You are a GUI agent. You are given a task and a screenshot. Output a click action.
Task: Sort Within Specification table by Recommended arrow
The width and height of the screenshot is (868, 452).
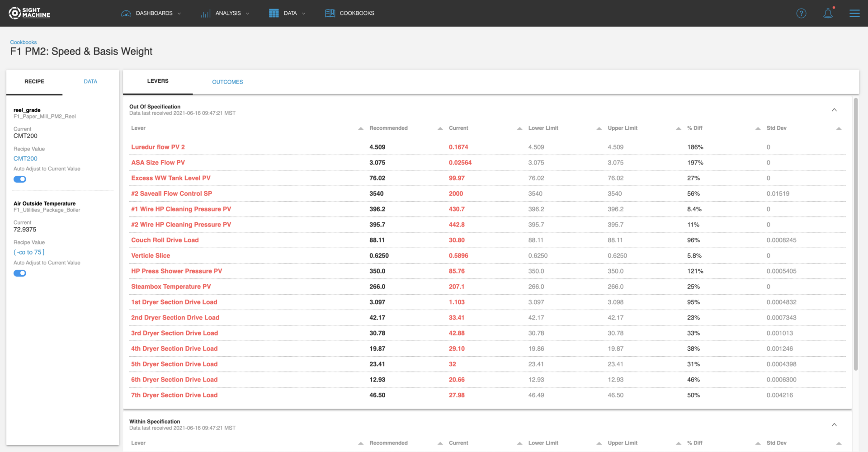coord(440,443)
